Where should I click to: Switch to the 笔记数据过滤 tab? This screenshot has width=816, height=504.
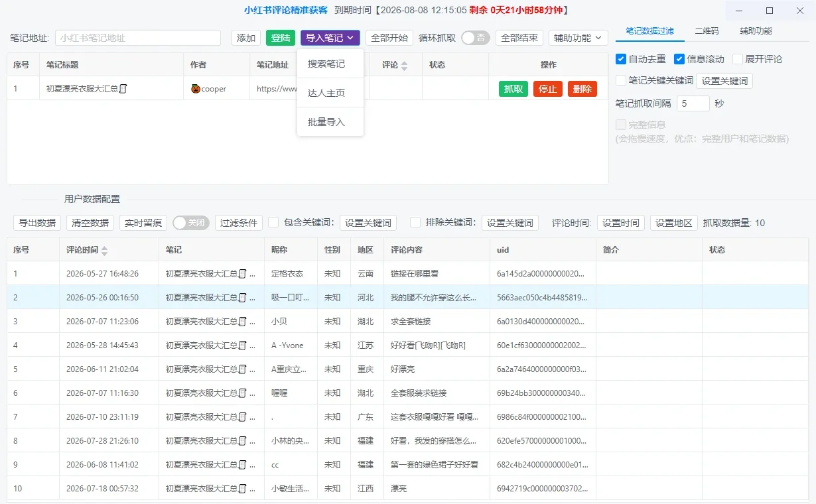pyautogui.click(x=649, y=31)
